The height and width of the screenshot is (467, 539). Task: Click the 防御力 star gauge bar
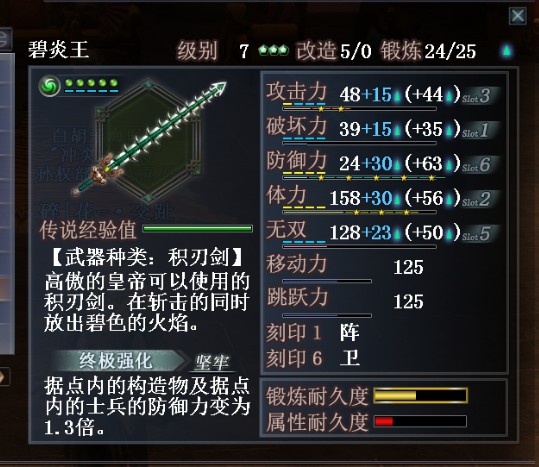[x=360, y=178]
